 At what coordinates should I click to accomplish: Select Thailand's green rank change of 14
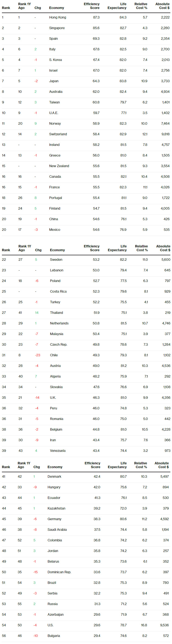[37, 313]
